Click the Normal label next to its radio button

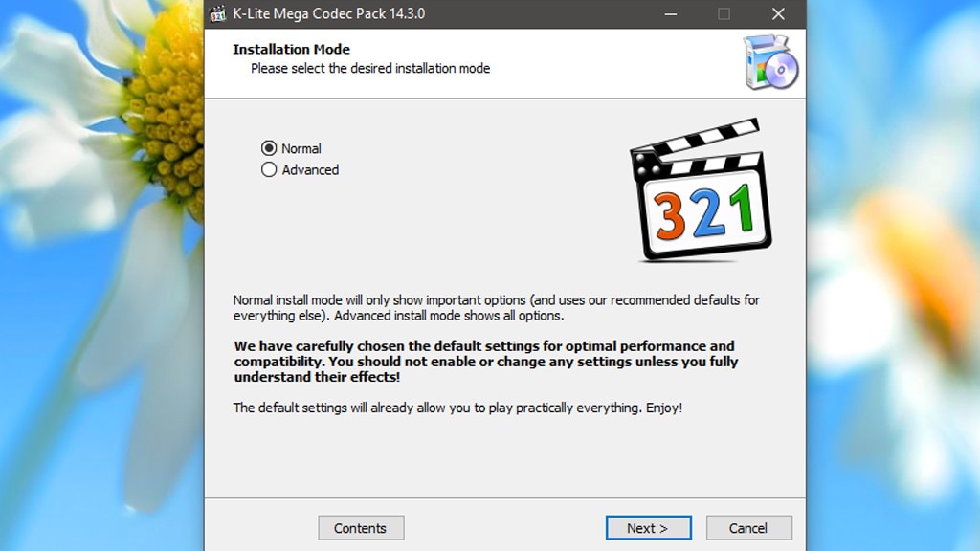coord(303,148)
